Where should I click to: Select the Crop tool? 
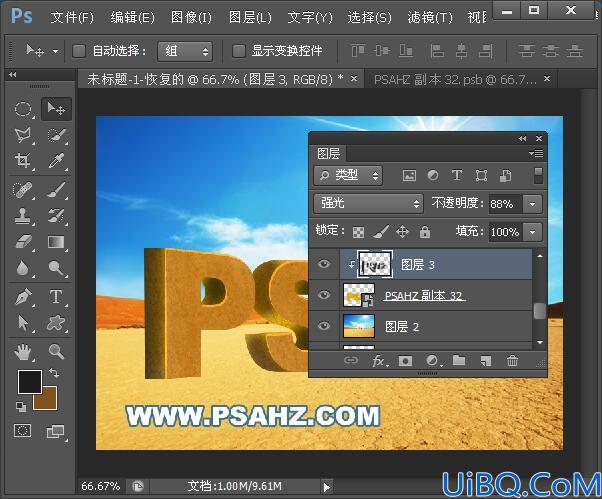(23, 161)
